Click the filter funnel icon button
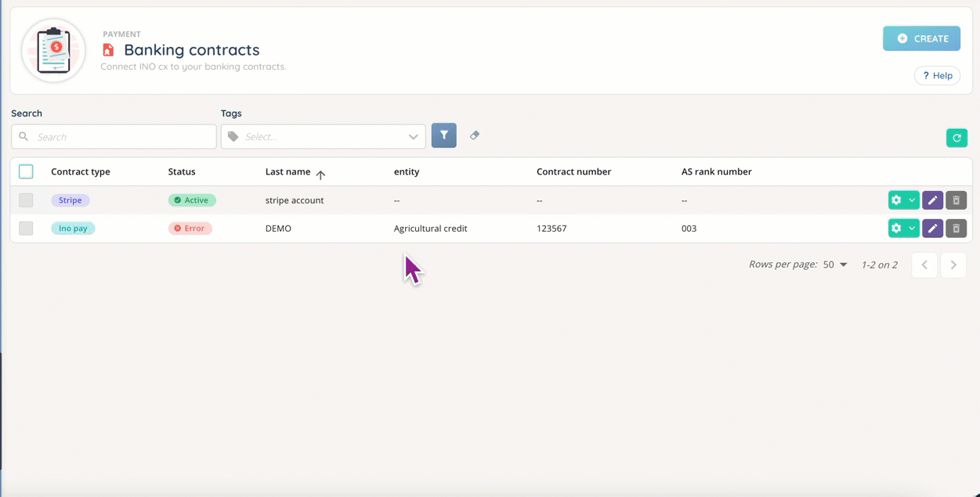The height and width of the screenshot is (497, 980). [443, 135]
